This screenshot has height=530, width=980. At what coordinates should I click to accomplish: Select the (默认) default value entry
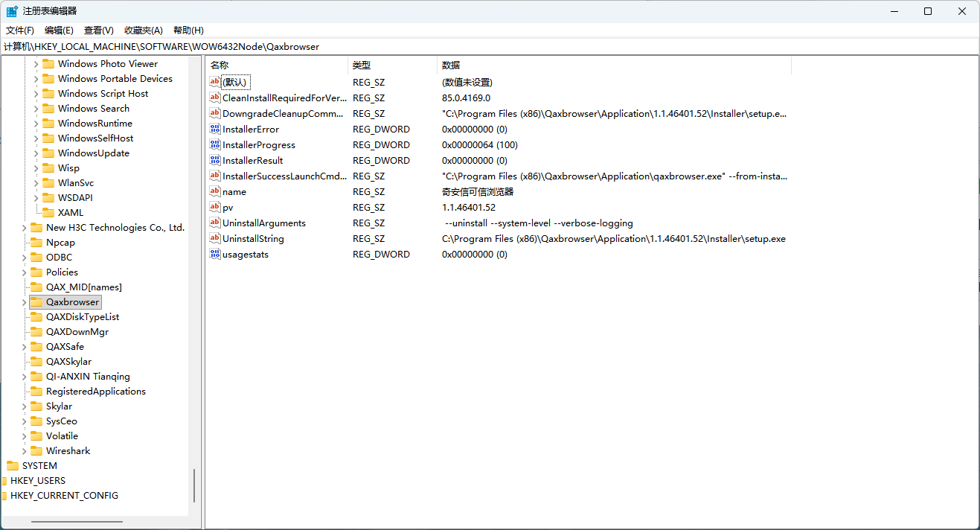click(234, 83)
